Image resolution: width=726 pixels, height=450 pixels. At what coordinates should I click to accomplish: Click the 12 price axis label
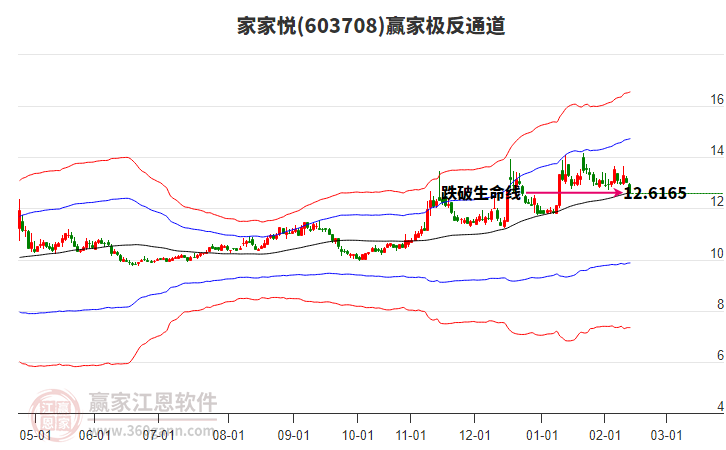coord(717,201)
